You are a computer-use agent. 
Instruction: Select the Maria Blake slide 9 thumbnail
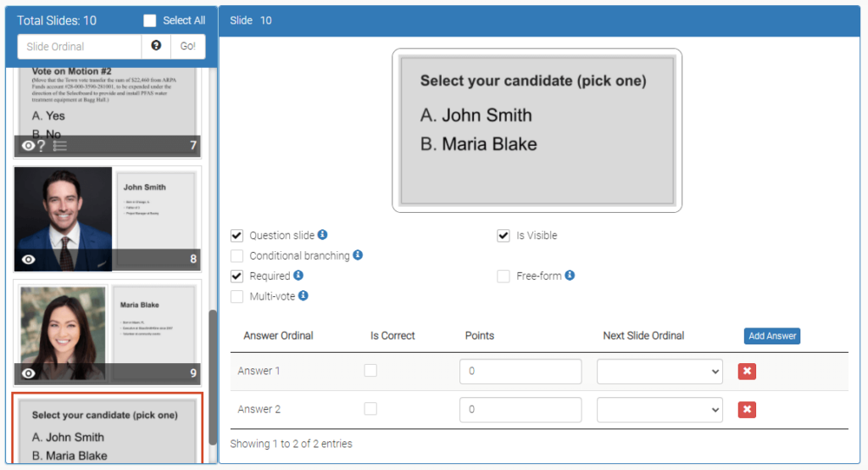107,333
